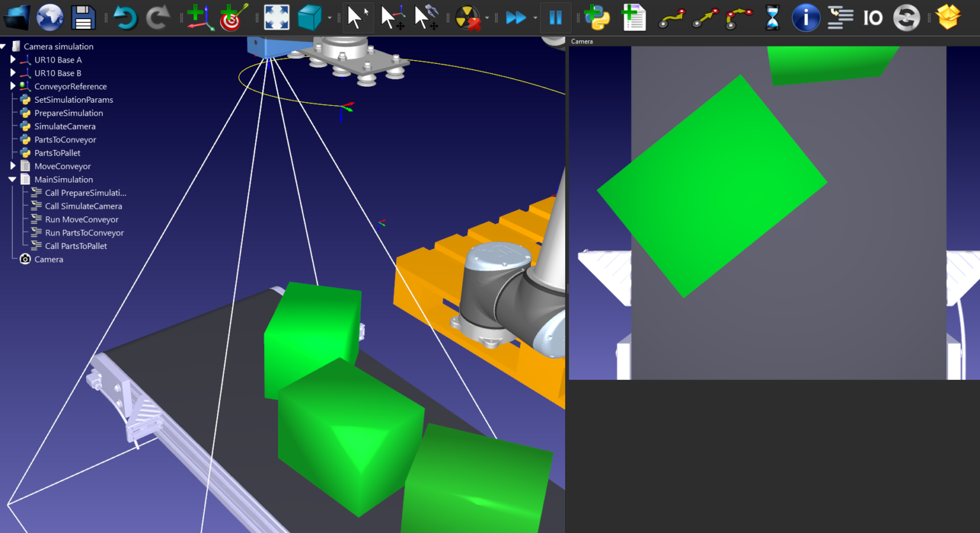Activate the Move Reference cursor tool
980x533 pixels.
point(393,17)
